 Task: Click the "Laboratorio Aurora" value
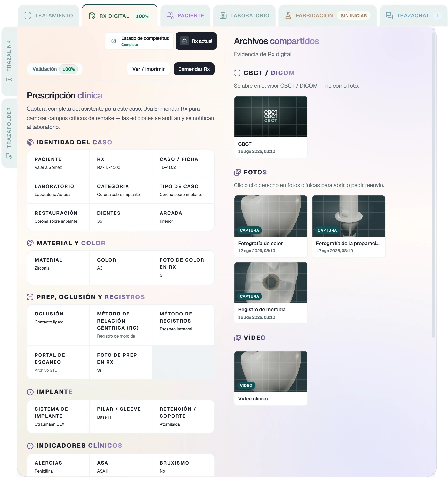click(52, 195)
